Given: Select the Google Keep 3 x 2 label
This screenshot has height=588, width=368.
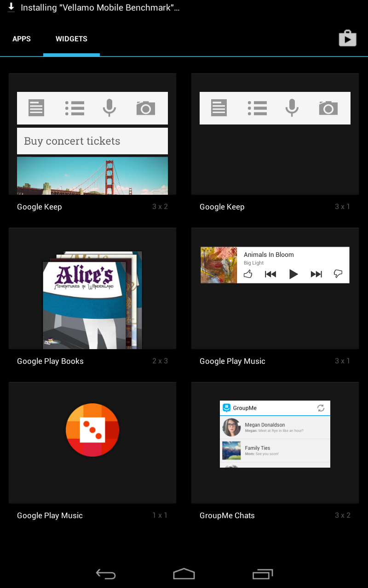Looking at the screenshot, I should click(40, 207).
